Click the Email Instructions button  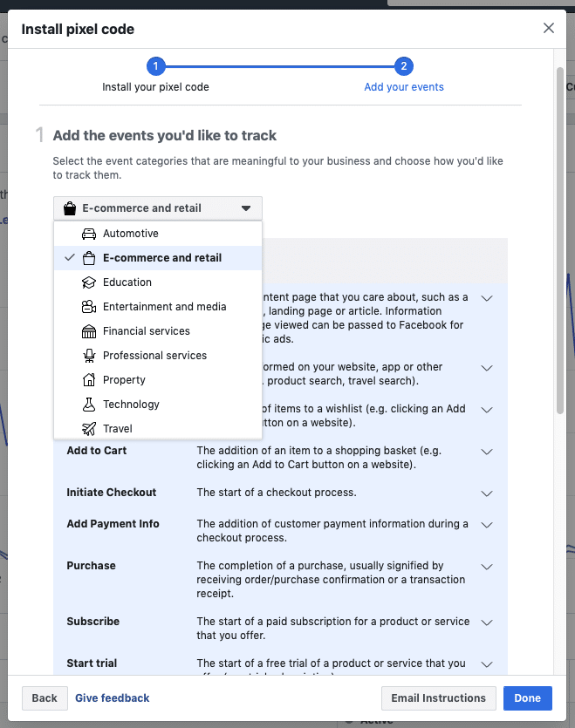pyautogui.click(x=438, y=698)
